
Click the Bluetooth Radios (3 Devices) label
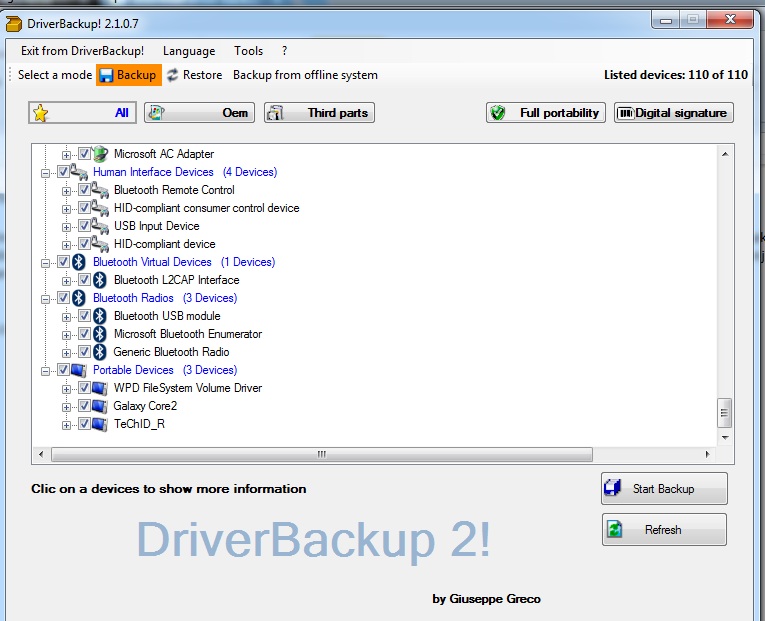pyautogui.click(x=165, y=298)
